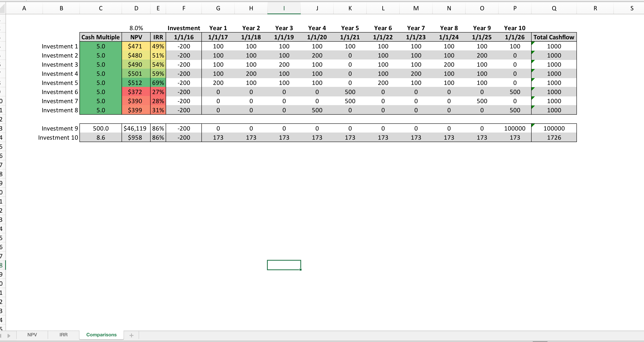Click the $471 NPV cell
Image resolution: width=644 pixels, height=342 pixels.
(x=136, y=46)
